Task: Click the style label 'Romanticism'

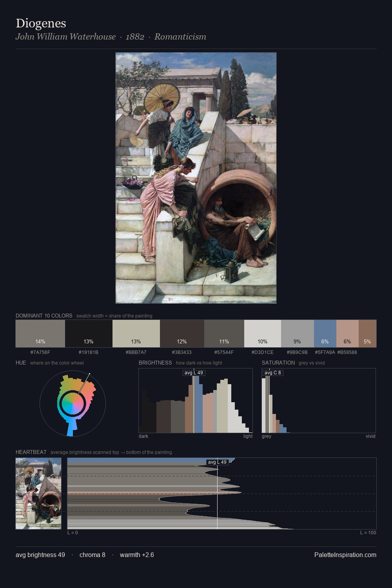Action: coord(180,36)
